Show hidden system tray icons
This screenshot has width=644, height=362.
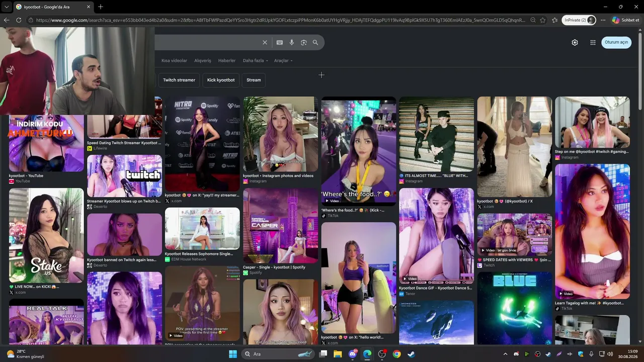505,354
